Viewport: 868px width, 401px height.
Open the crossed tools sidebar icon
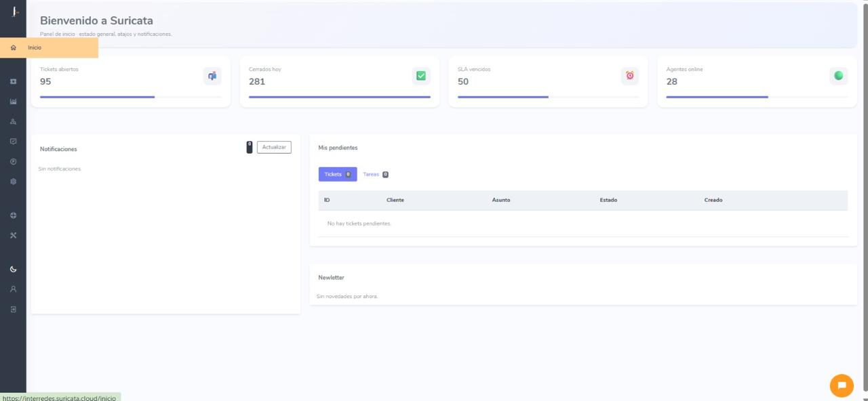(13, 235)
